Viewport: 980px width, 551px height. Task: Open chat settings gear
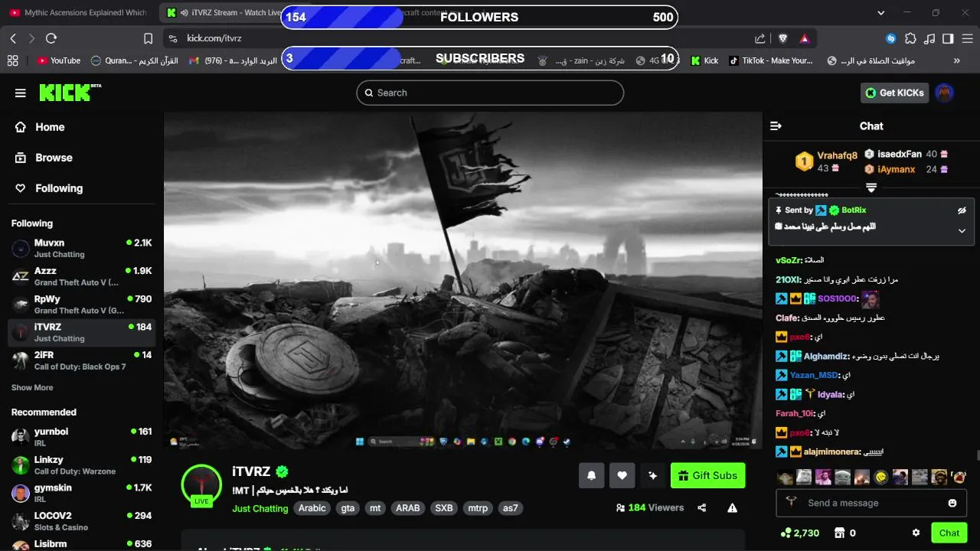pyautogui.click(x=916, y=533)
